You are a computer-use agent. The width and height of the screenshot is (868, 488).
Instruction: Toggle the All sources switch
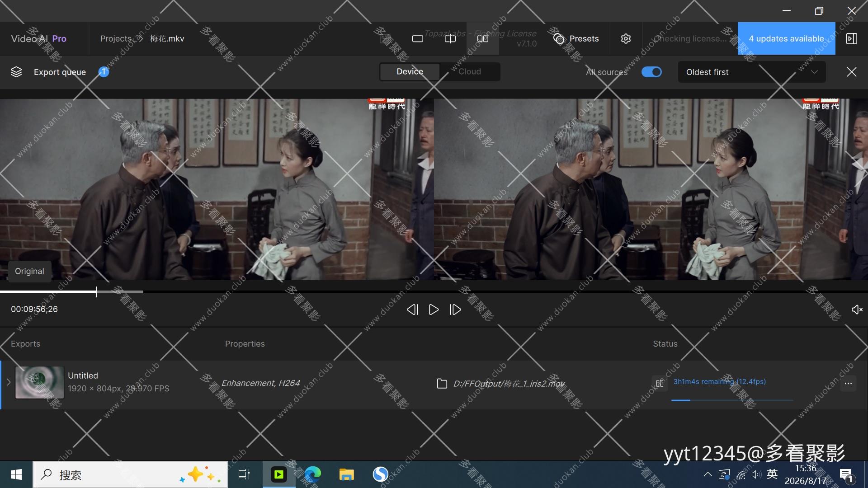(651, 72)
